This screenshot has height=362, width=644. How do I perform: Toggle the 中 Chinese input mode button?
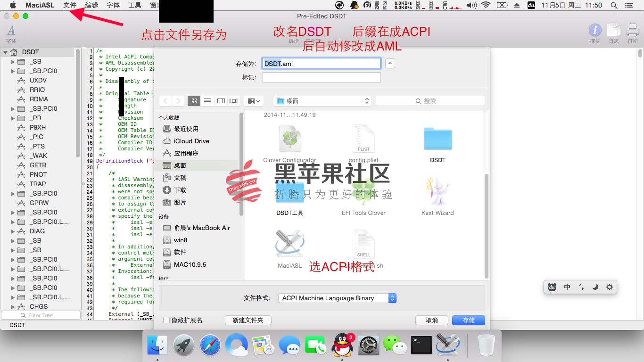tap(567, 287)
